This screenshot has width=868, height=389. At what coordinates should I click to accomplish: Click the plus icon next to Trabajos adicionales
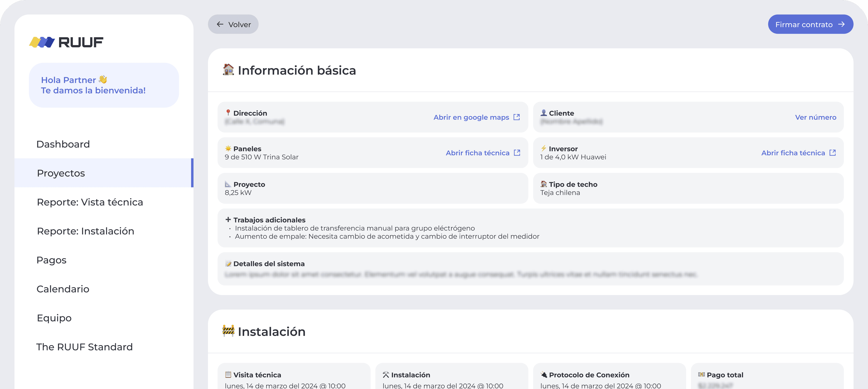coord(228,220)
